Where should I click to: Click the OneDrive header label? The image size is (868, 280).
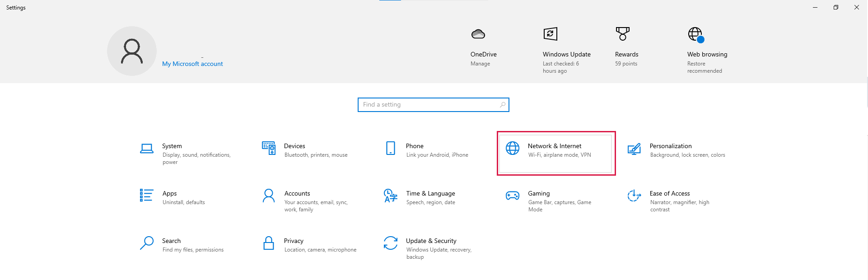click(484, 54)
